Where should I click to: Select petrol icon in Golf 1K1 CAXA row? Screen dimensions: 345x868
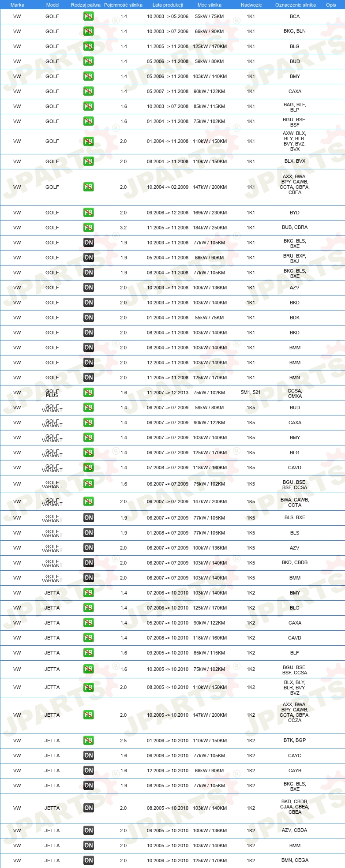click(x=89, y=91)
